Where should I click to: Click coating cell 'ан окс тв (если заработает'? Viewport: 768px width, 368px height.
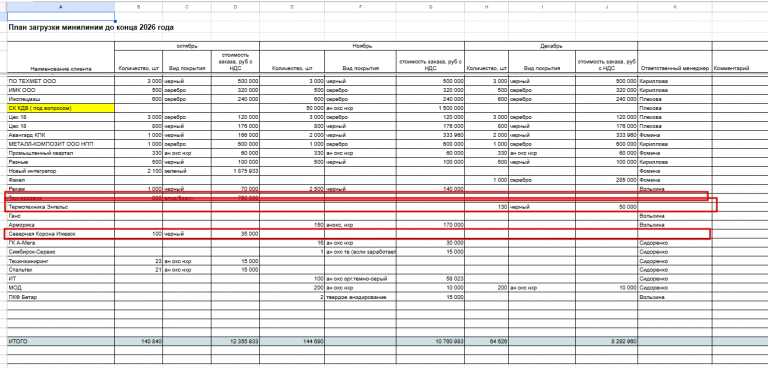[x=360, y=252]
